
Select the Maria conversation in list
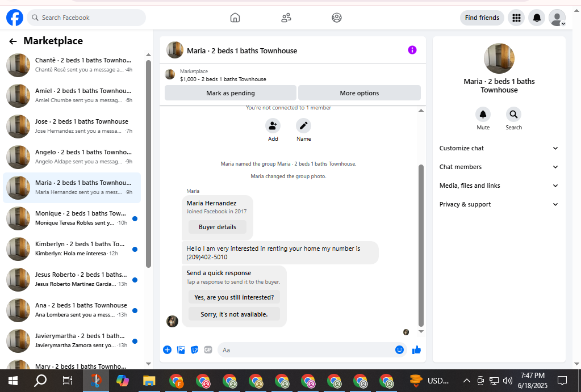click(x=72, y=188)
